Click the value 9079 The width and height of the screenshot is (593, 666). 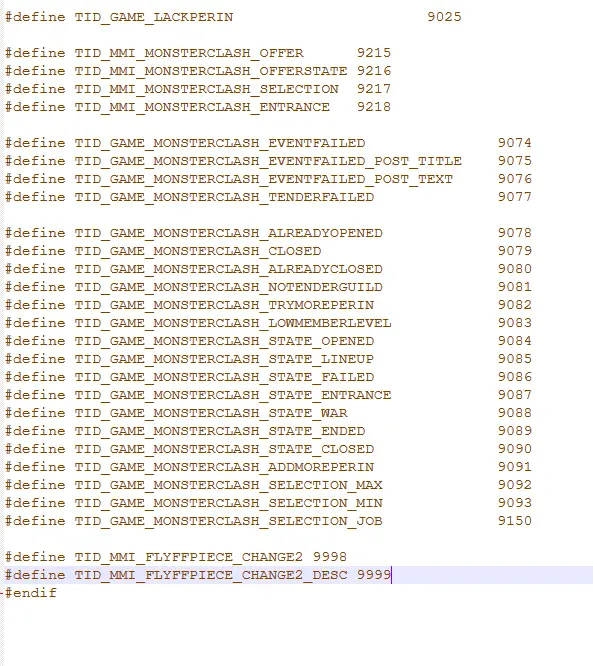tap(515, 251)
